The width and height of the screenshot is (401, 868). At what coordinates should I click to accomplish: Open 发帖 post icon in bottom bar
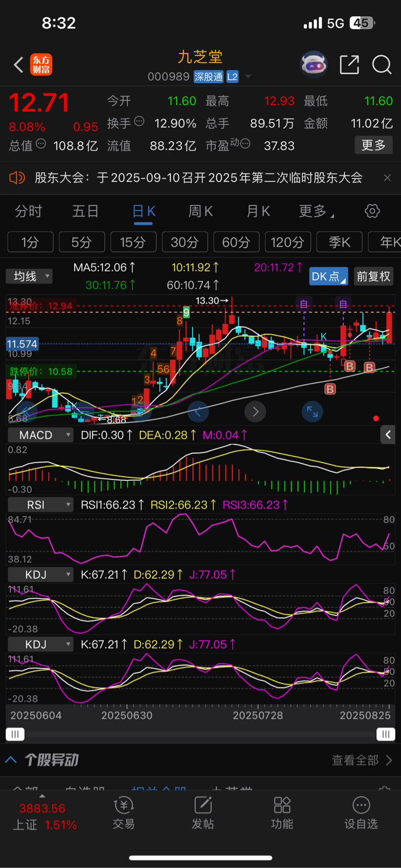[203, 813]
